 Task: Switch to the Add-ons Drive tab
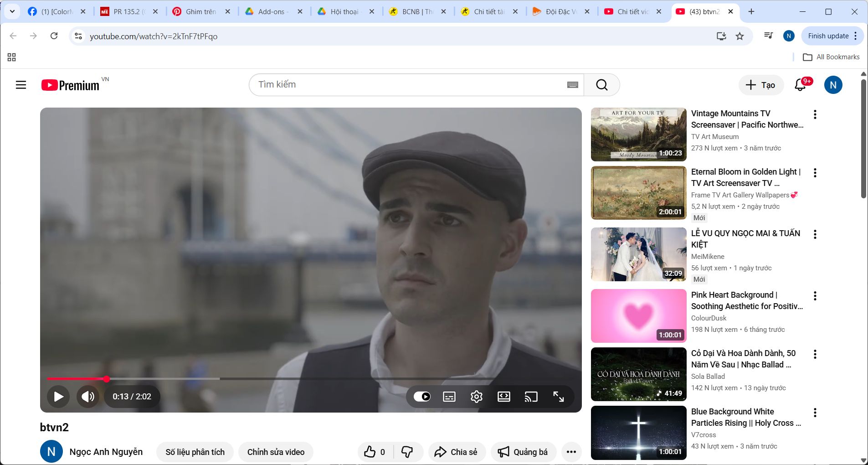(x=274, y=12)
